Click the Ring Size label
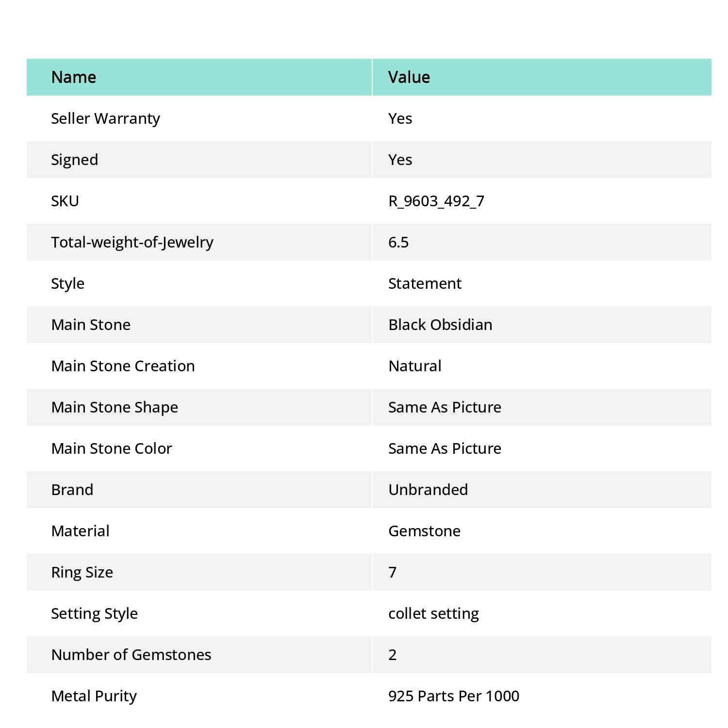 [82, 572]
